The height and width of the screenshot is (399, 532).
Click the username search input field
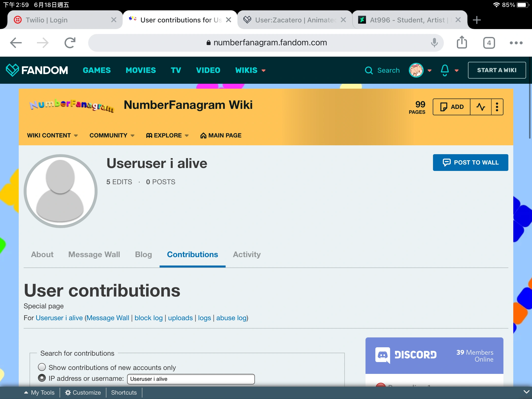pos(191,379)
